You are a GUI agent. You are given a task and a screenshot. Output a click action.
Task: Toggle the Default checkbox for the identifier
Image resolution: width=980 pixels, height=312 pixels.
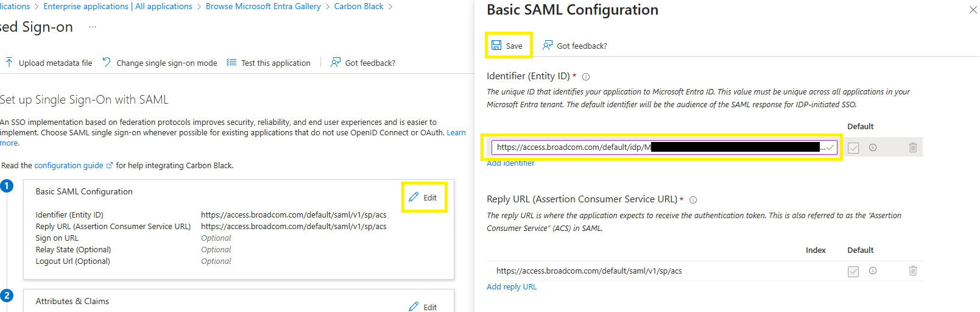(853, 148)
